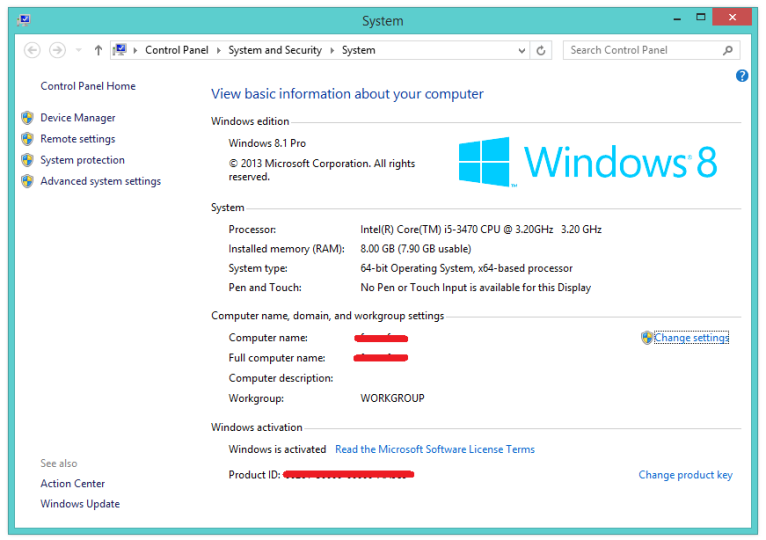
Task: Go up one level with the Up arrow
Action: click(x=98, y=50)
